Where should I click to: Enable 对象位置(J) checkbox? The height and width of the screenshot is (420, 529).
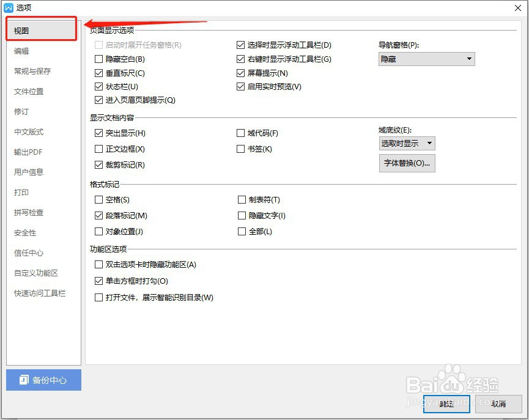point(98,232)
